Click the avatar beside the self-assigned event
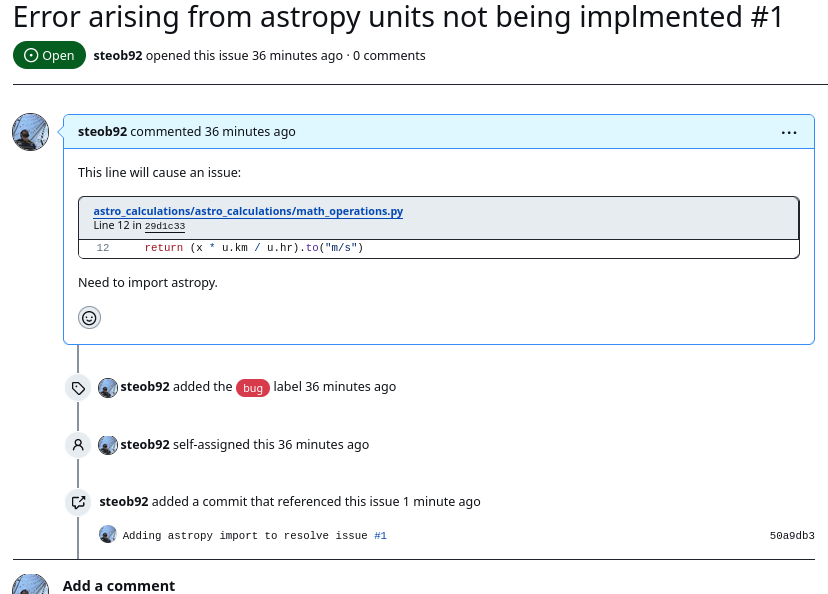 point(107,444)
